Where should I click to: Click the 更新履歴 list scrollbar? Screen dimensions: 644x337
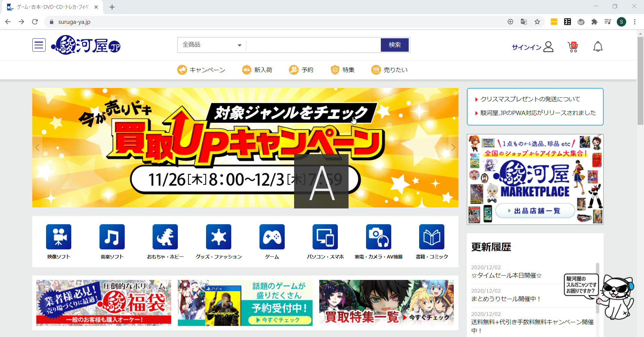(597, 289)
